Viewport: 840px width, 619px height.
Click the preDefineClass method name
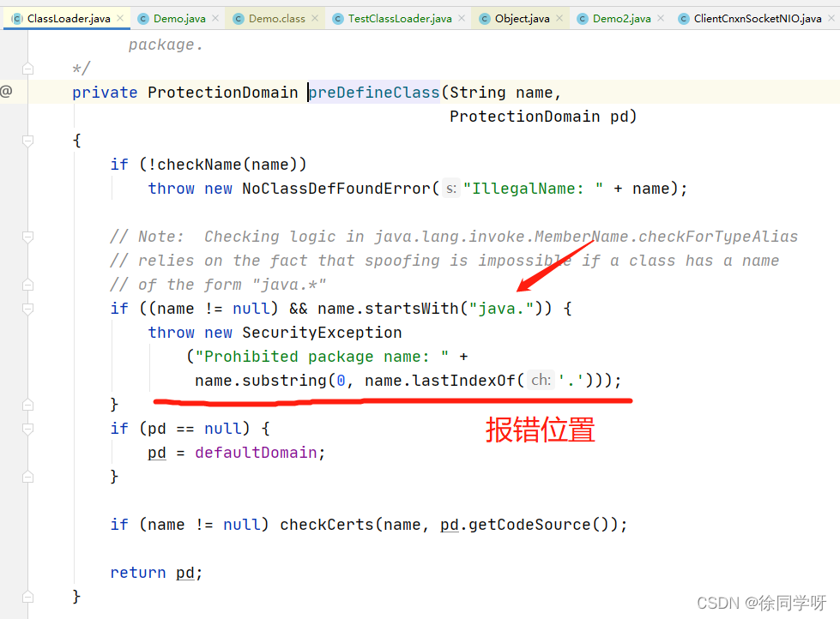coord(374,92)
